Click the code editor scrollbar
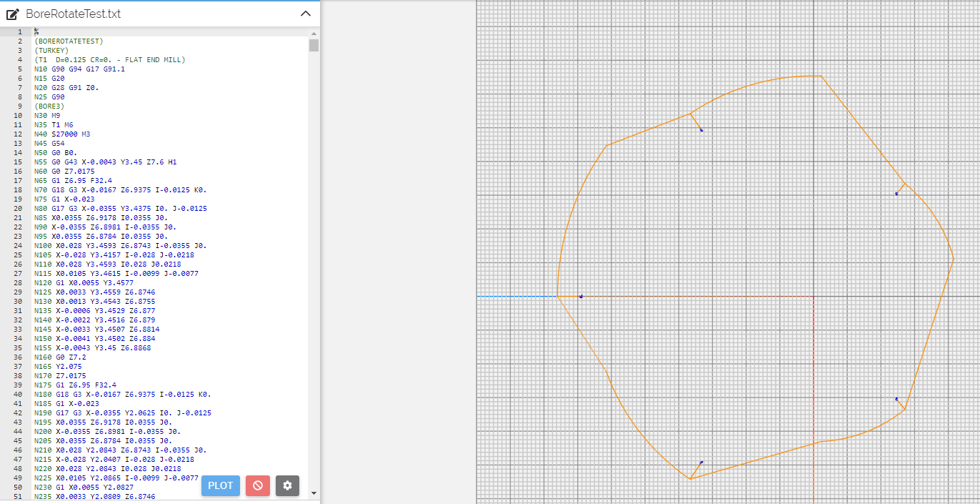 click(312, 46)
